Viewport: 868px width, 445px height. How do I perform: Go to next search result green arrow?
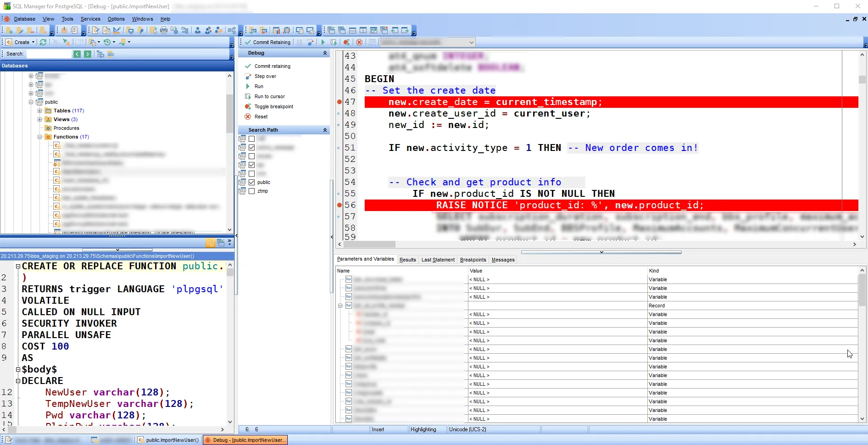point(88,54)
